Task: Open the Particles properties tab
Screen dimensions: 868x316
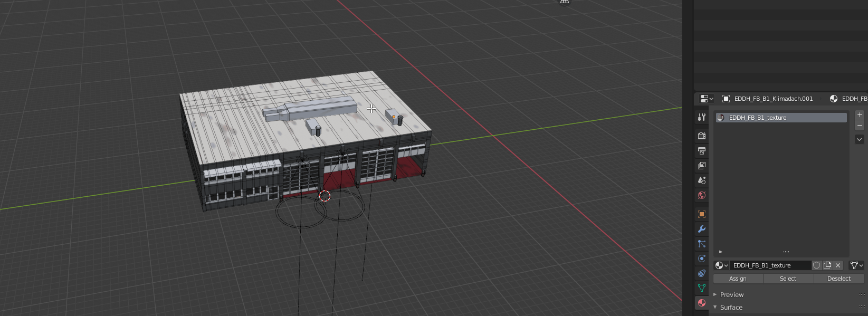Action: click(x=701, y=244)
